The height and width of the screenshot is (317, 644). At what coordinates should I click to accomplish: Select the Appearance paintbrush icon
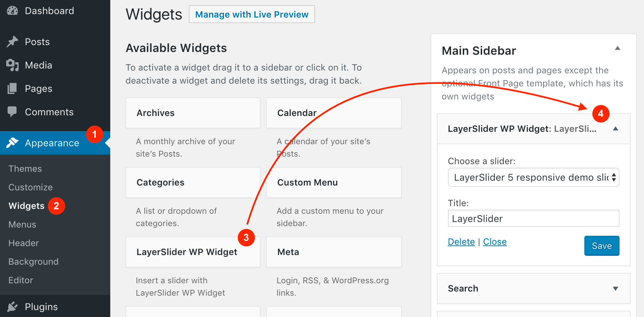tap(12, 142)
